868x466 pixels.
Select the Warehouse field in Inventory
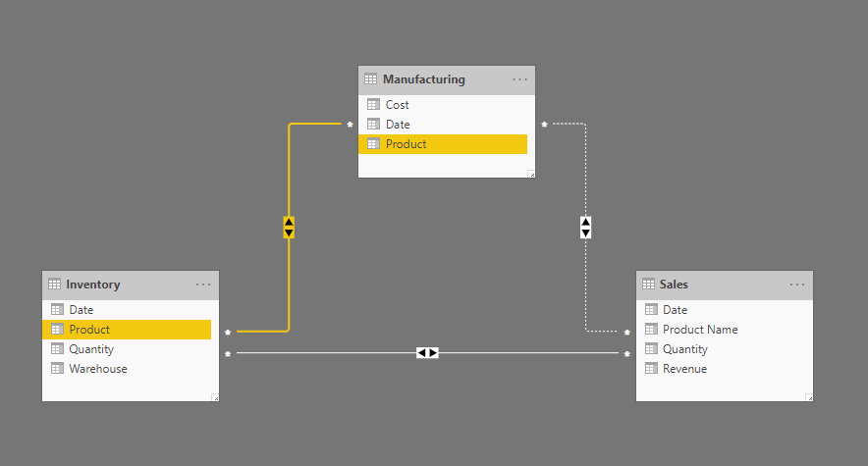(97, 369)
